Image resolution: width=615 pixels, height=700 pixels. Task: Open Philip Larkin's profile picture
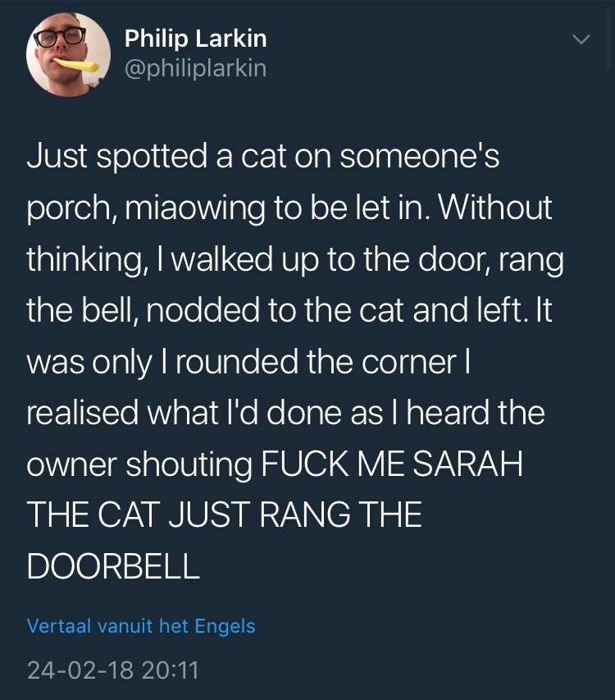pos(68,55)
